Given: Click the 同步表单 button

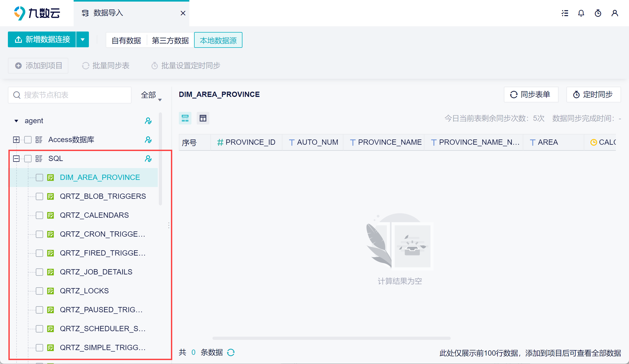Looking at the screenshot, I should tap(531, 95).
